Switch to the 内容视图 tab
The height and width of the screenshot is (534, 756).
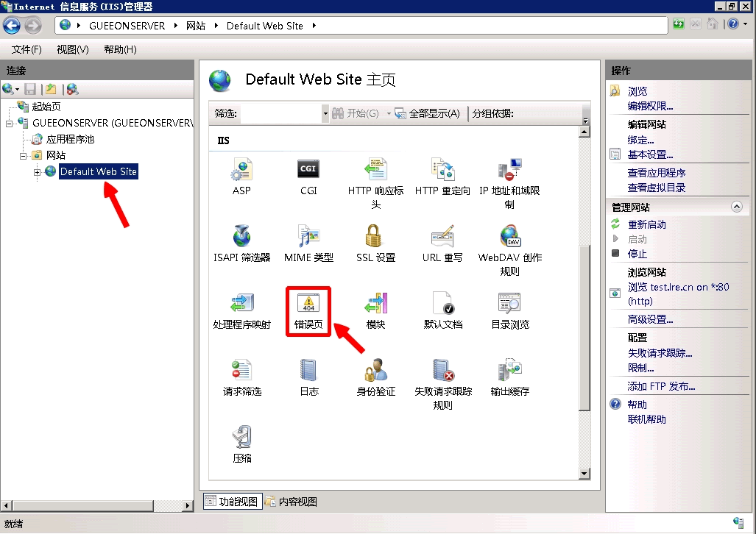[x=292, y=502]
